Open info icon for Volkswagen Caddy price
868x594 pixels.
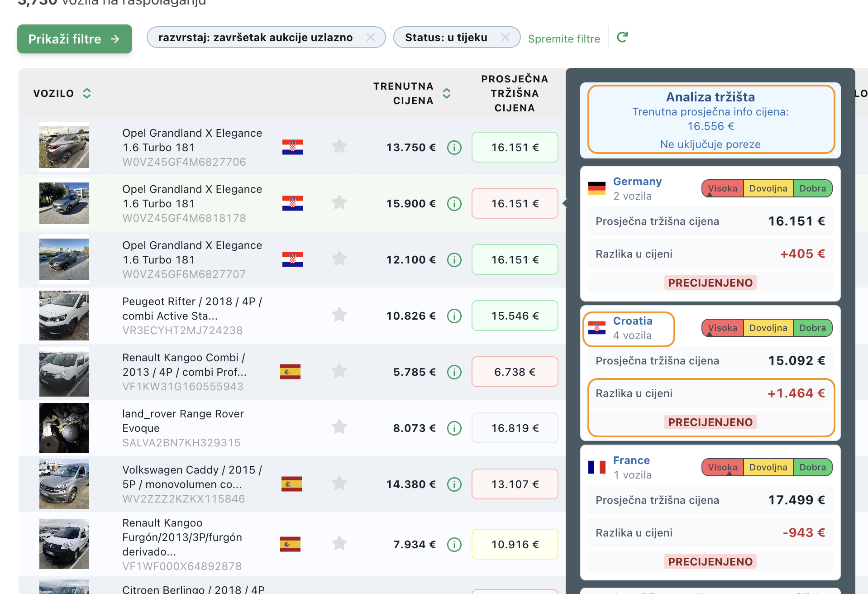click(x=454, y=484)
